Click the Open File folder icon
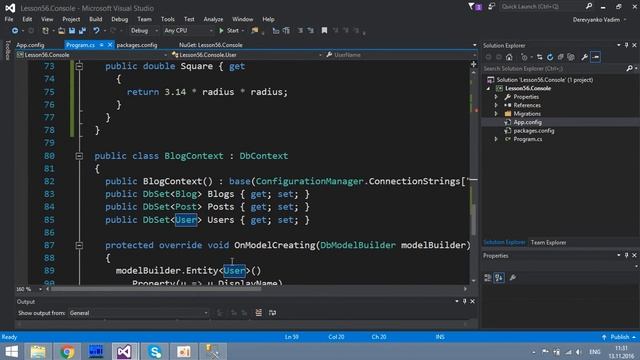 61,31
